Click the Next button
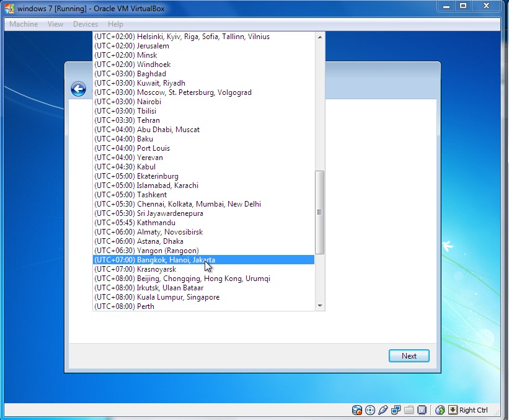This screenshot has height=420, width=509. (409, 355)
